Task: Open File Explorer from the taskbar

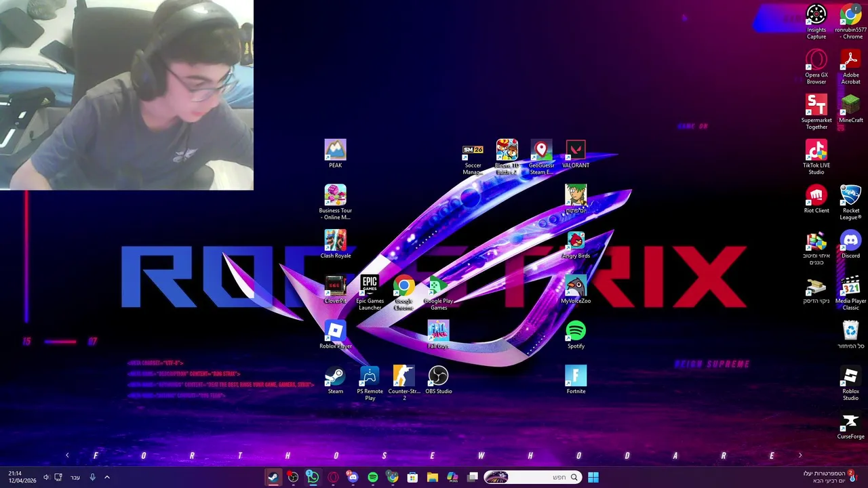Action: tap(433, 477)
